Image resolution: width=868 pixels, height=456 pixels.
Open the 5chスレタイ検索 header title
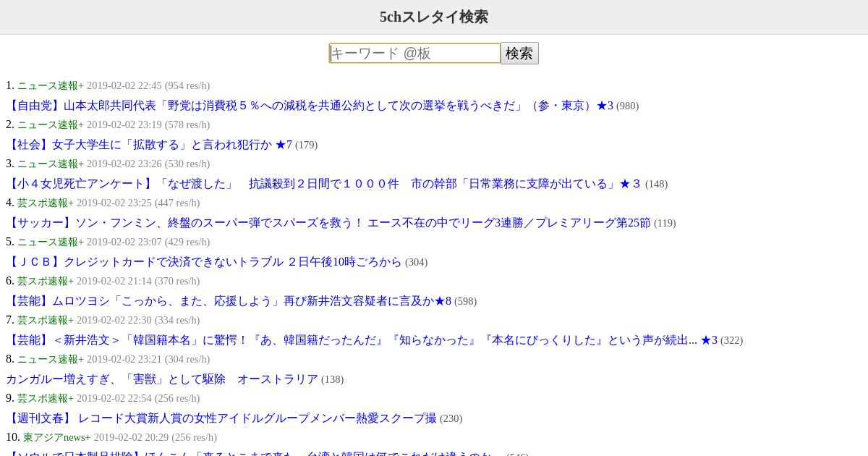434,17
